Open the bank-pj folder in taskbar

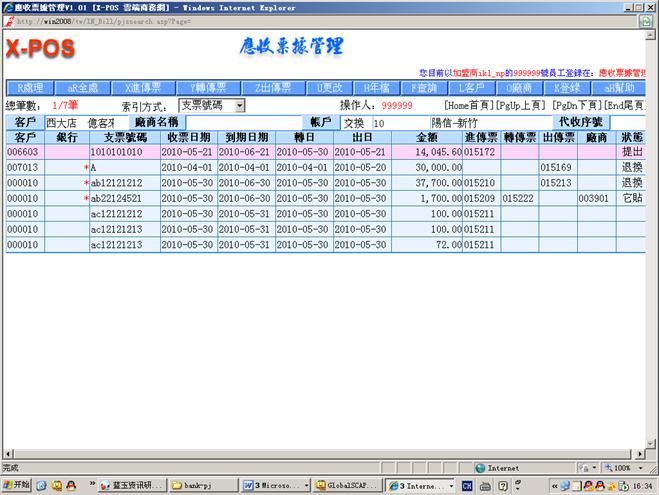pos(202,486)
